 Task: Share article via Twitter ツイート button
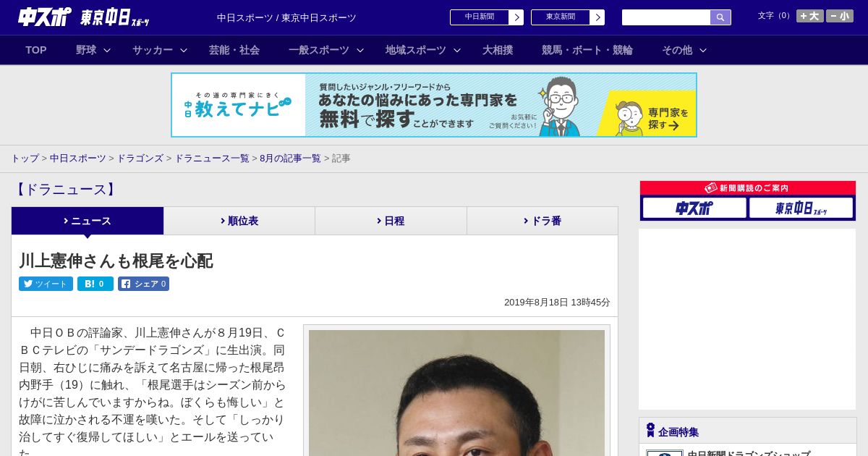46,284
